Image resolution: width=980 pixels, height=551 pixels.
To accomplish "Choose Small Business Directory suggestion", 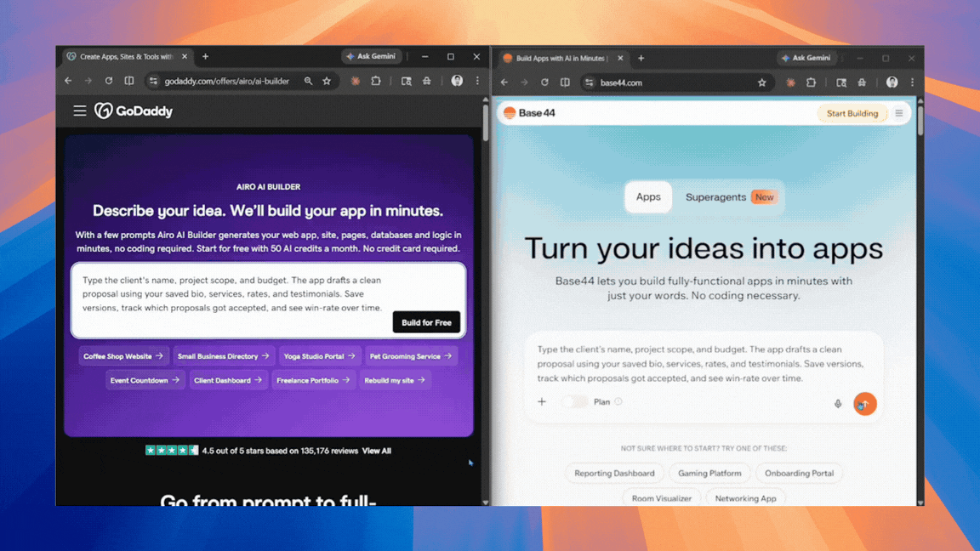I will coord(223,356).
